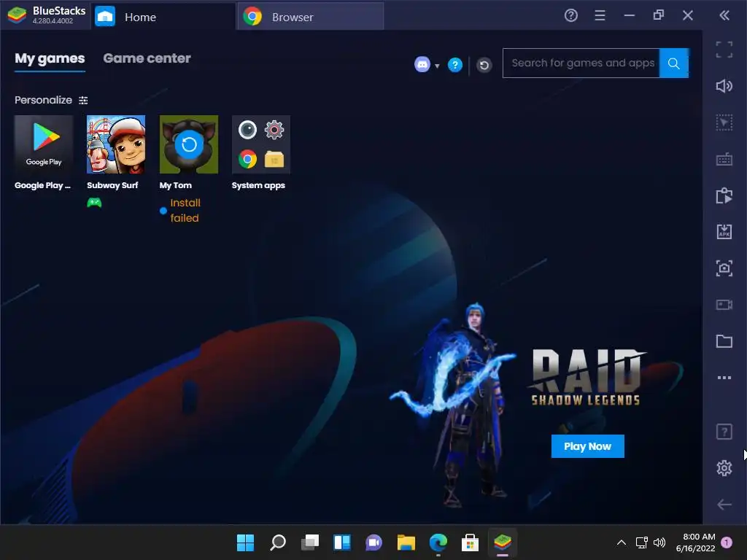Viewport: 747px width, 560px height.
Task: Open the Discord icon
Action: [x=422, y=64]
